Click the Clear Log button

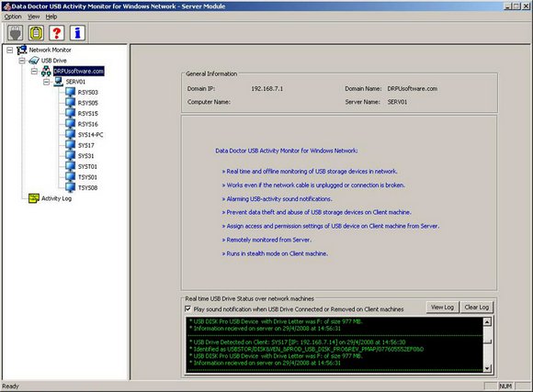(x=477, y=307)
